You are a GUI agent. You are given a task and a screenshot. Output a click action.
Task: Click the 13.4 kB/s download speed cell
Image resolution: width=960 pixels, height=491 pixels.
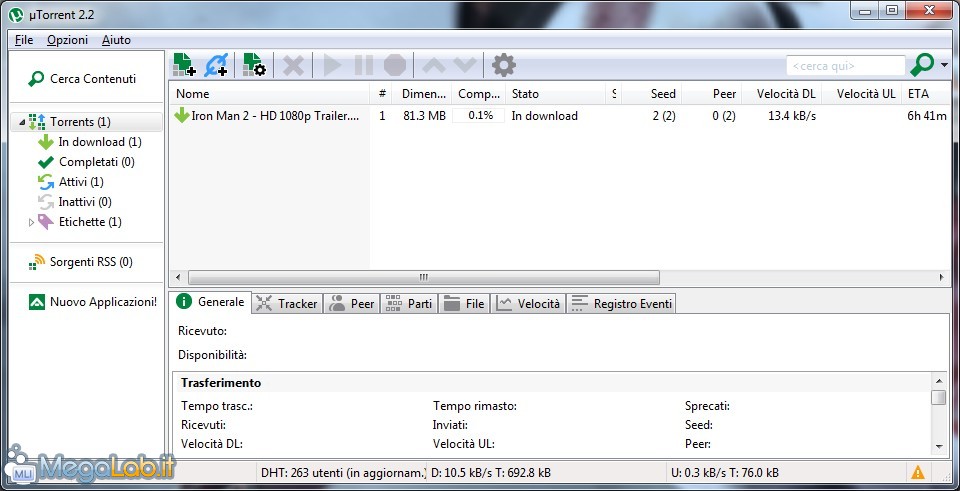tap(792, 116)
